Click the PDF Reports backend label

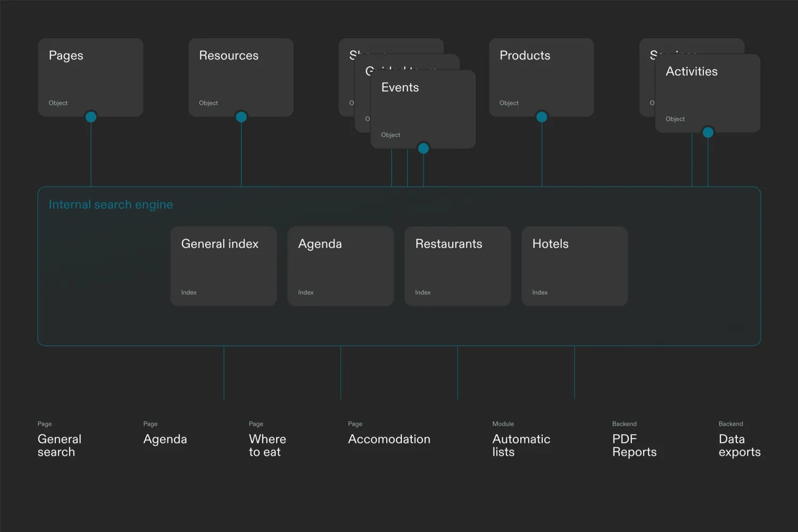[x=634, y=445]
